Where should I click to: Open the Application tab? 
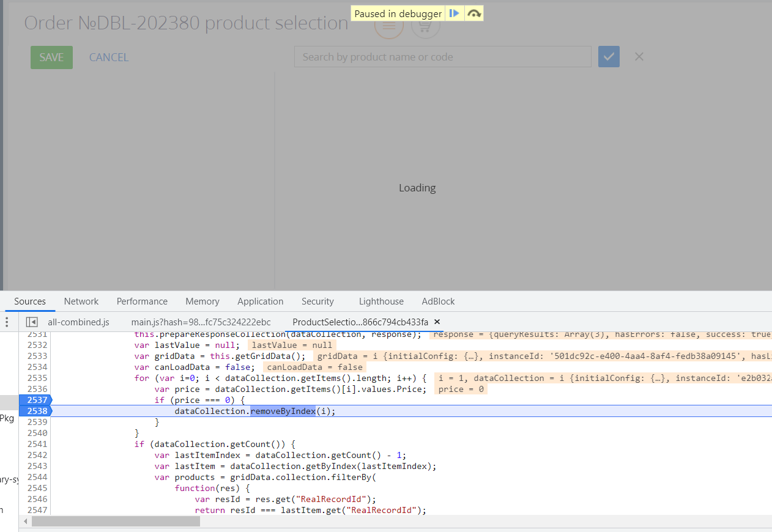pyautogui.click(x=261, y=301)
